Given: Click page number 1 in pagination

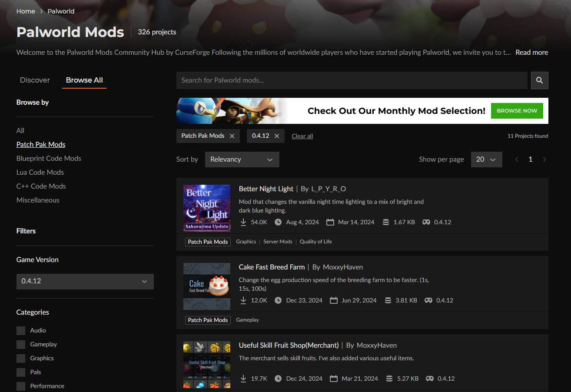Looking at the screenshot, I should (x=530, y=159).
